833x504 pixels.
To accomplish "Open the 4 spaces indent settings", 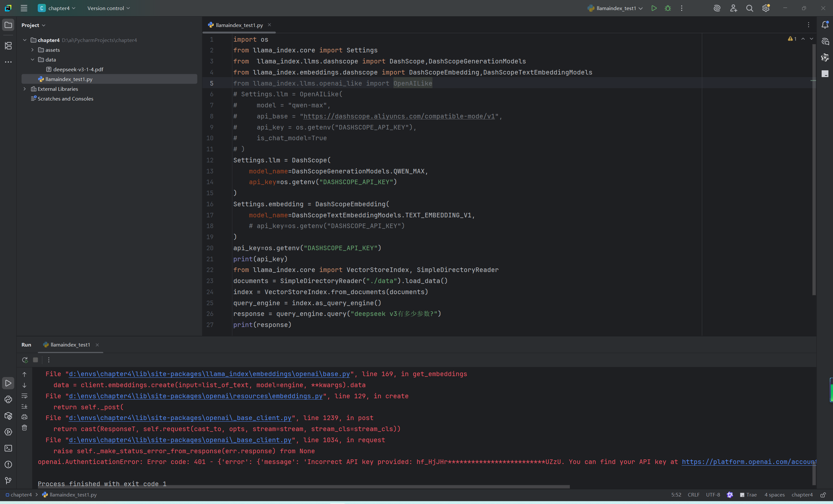I will coord(774,495).
